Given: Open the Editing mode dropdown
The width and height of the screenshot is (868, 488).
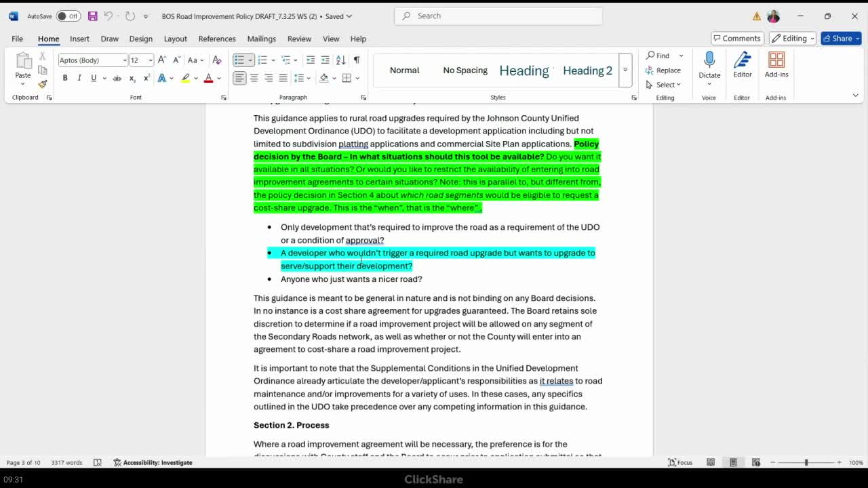Looking at the screenshot, I should (x=793, y=39).
